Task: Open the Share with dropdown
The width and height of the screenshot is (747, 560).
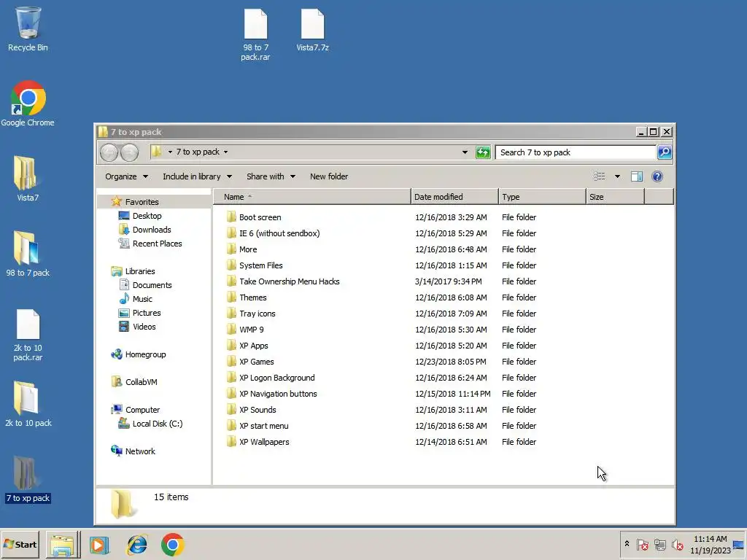Action: tap(271, 176)
